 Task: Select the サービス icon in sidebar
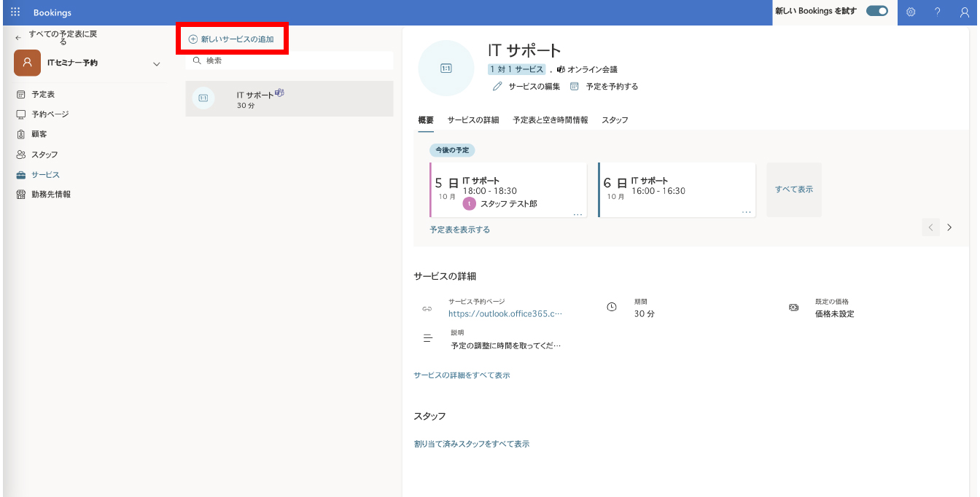tap(20, 174)
